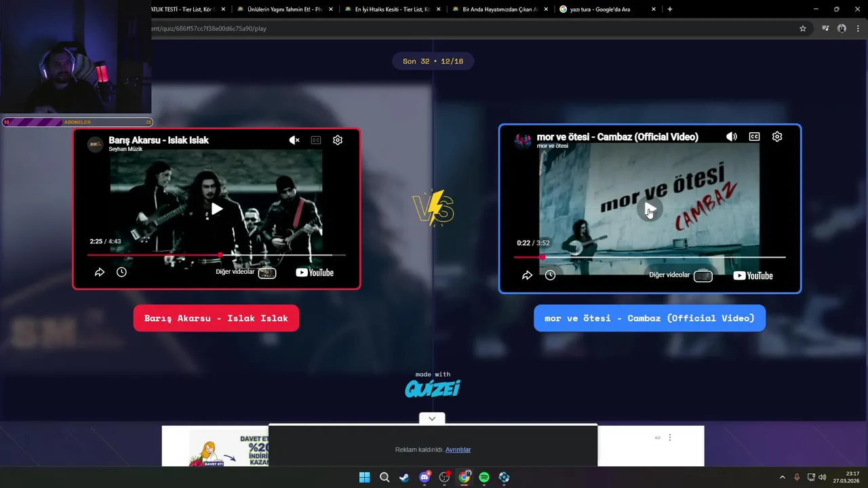Open Discord from taskbar

pos(425,477)
